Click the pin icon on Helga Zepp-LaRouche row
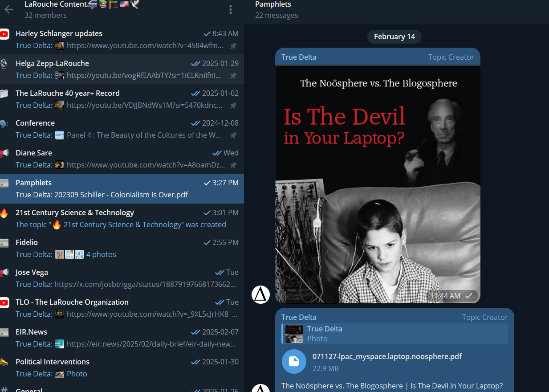 coord(233,76)
